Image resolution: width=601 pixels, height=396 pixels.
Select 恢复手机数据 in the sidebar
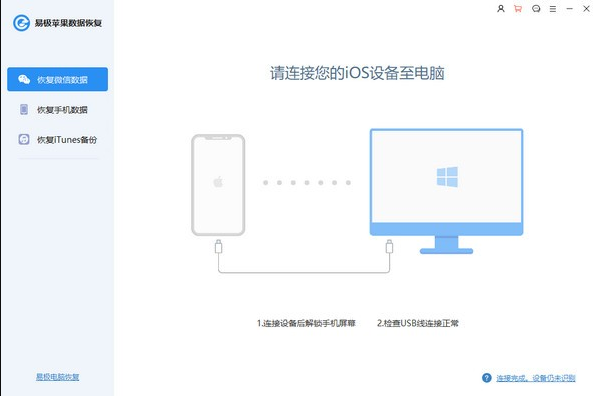(57, 110)
